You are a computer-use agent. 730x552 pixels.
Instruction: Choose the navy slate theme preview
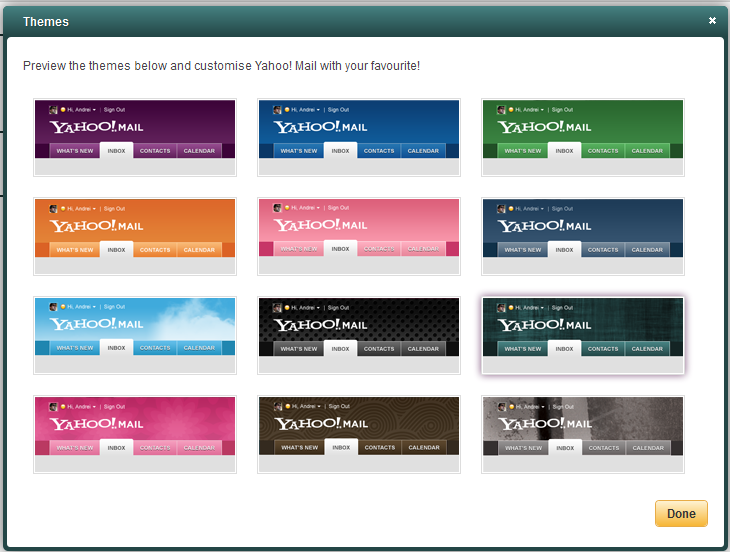click(x=583, y=236)
